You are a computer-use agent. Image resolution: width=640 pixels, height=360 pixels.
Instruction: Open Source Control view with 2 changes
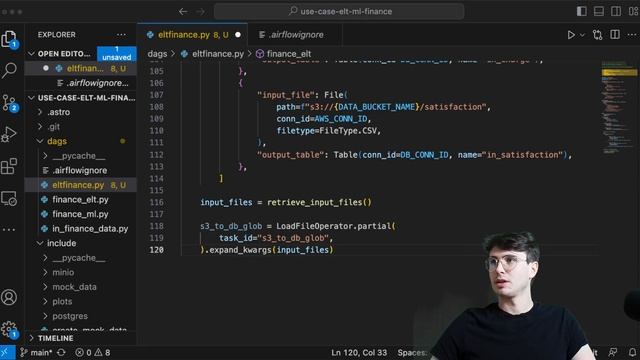click(x=9, y=103)
